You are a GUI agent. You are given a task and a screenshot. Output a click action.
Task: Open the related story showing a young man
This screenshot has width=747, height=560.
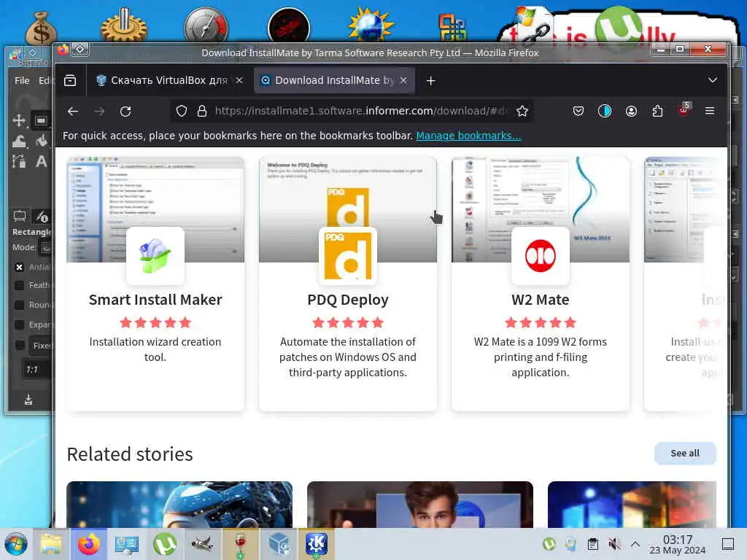420,505
